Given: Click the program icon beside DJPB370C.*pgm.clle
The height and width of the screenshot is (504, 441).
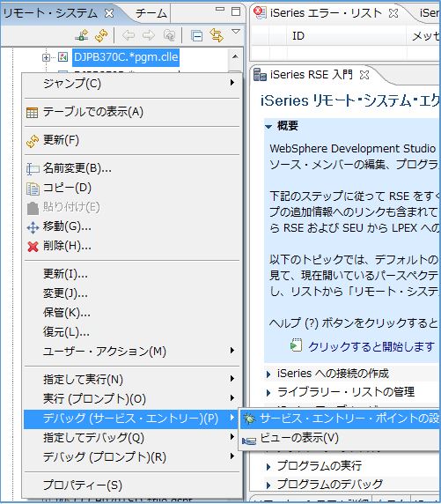Looking at the screenshot, I should (63, 57).
